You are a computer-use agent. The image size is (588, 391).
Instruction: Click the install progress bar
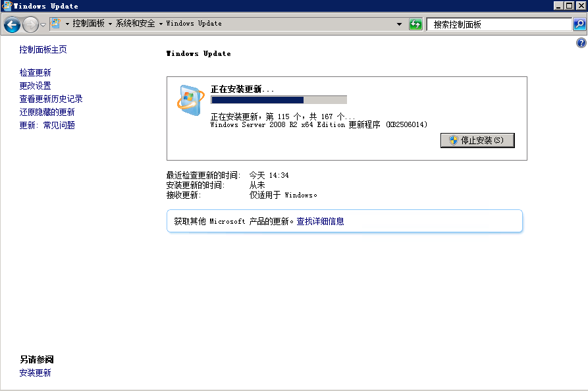(279, 99)
